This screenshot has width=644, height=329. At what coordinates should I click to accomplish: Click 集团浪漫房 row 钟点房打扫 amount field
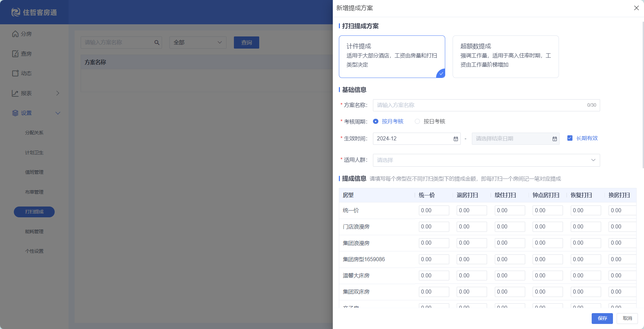click(548, 243)
